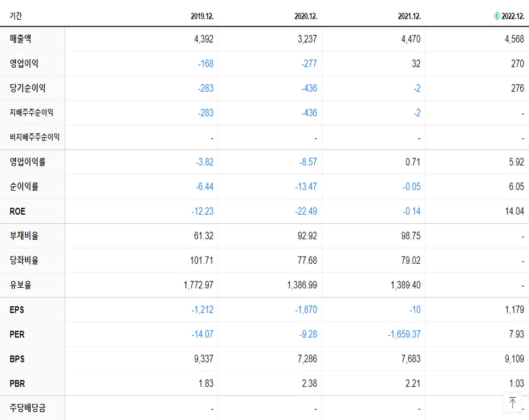Click the PER value -1,659.37
The width and height of the screenshot is (529, 420).
(404, 334)
